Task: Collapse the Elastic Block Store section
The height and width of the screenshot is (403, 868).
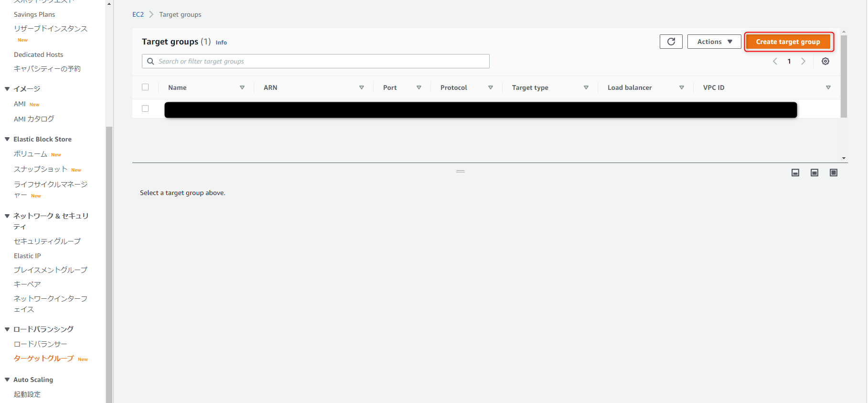Action: (7, 139)
